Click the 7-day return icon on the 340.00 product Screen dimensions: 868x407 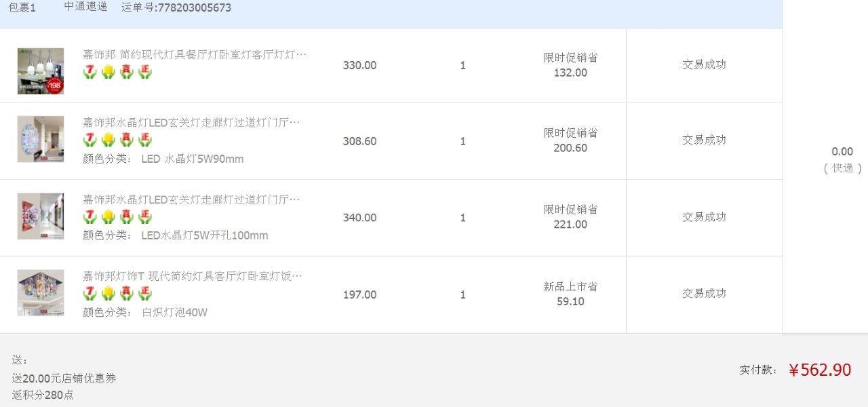90,216
